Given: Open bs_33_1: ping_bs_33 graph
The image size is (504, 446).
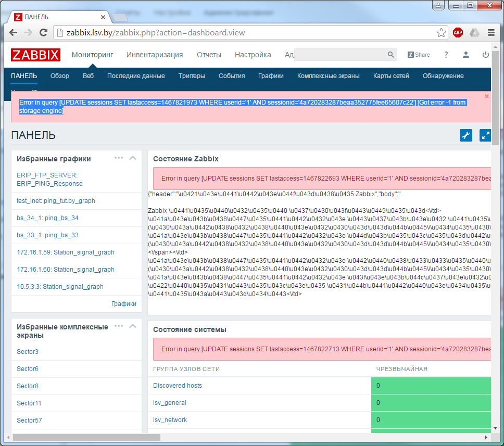Looking at the screenshot, I should pos(47,235).
